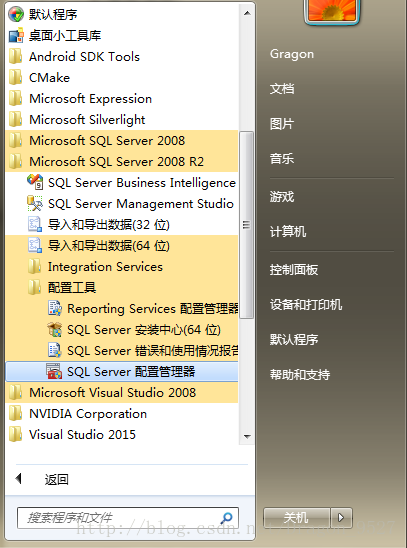The height and width of the screenshot is (548, 407).
Task: Click the SQL Server 配置管理器 icon
Action: click(54, 371)
